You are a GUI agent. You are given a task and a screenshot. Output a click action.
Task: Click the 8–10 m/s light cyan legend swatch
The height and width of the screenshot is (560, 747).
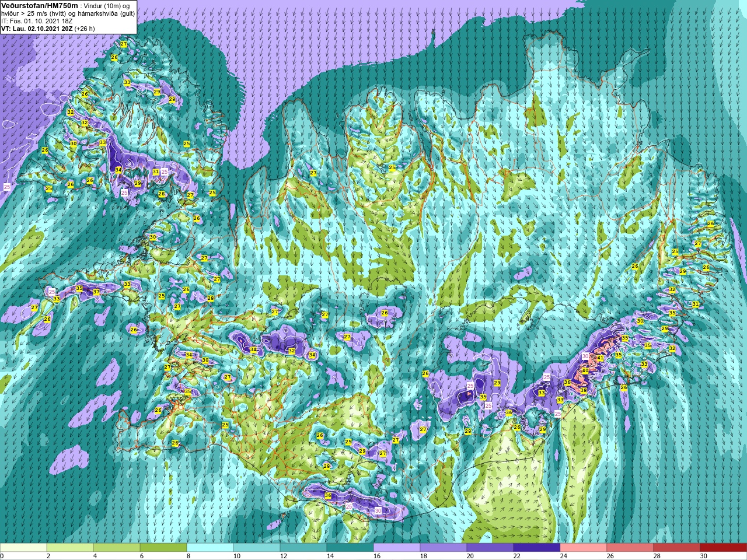tap(210, 548)
